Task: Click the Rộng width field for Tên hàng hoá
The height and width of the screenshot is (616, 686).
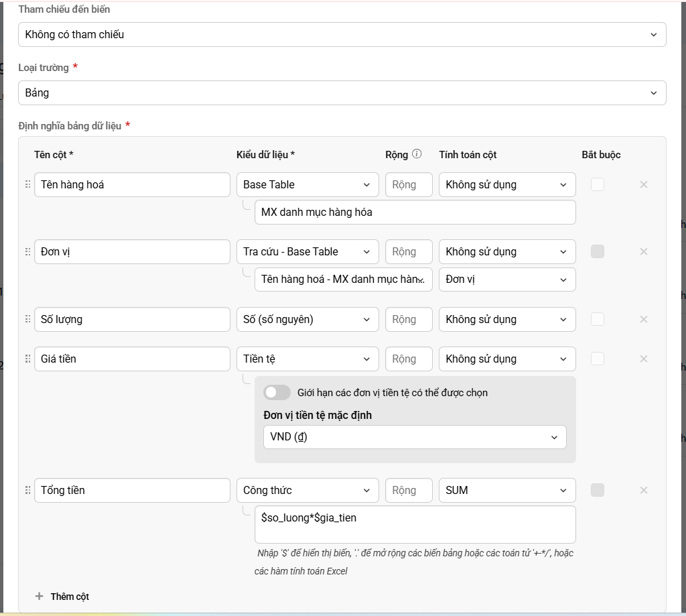Action: [x=409, y=184]
